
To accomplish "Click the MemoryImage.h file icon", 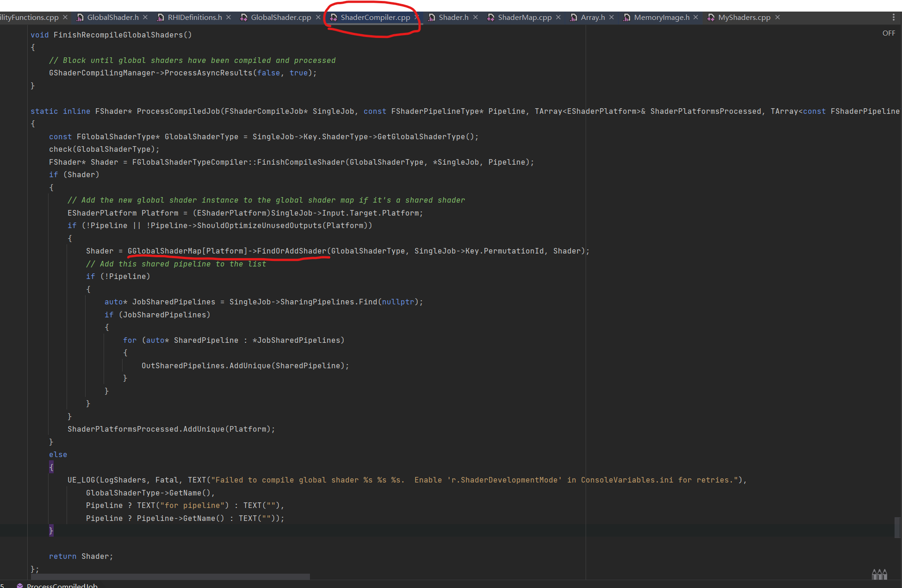I will tap(627, 17).
